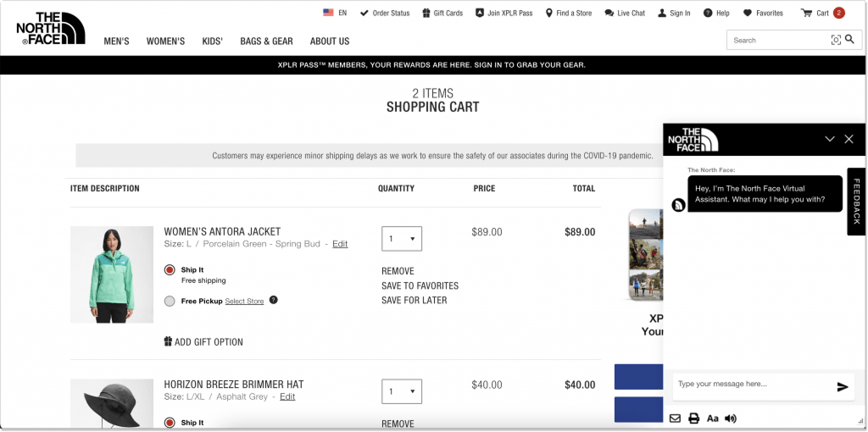The height and width of the screenshot is (432, 868).
Task: Change chat font size with Aa icon
Action: (712, 418)
